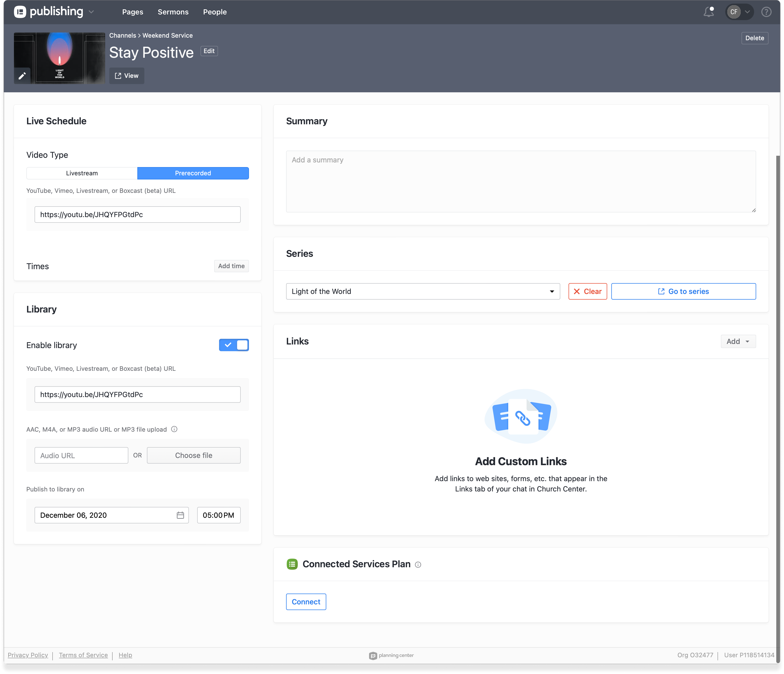Select Livestream video type
Viewport: 784px width, 674px height.
[x=82, y=173]
